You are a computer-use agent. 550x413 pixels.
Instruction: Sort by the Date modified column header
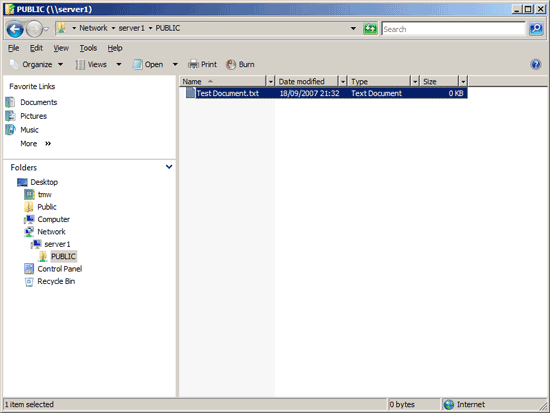pos(307,81)
